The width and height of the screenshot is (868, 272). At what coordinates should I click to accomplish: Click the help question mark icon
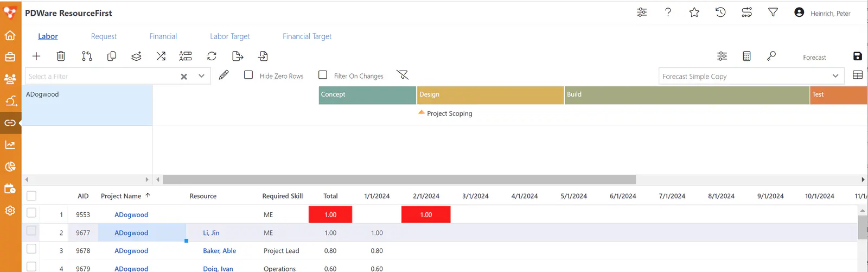[668, 12]
